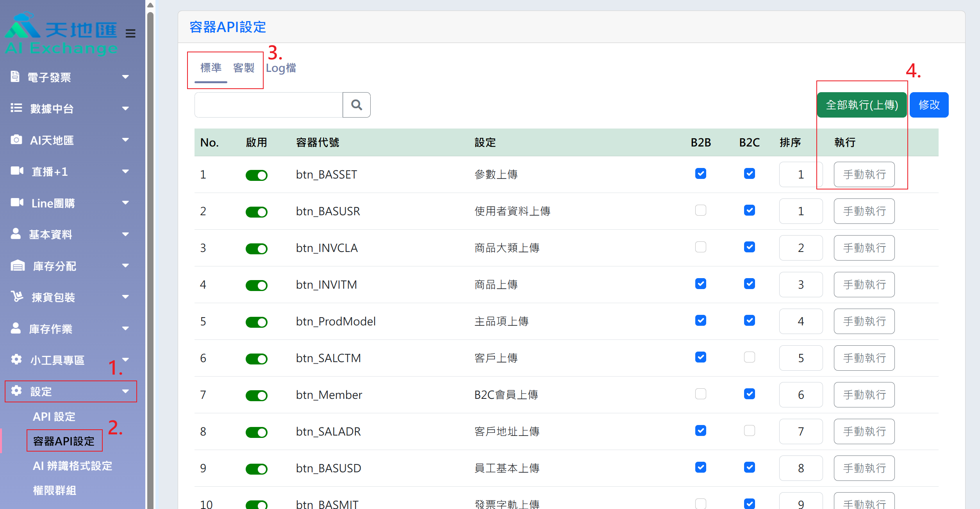Click the hamburger menu icon

(130, 34)
